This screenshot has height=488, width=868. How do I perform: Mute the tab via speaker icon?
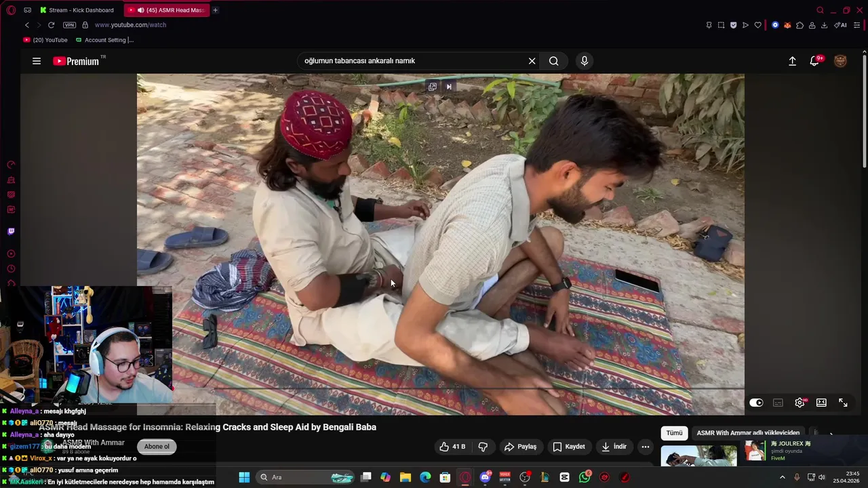point(140,10)
